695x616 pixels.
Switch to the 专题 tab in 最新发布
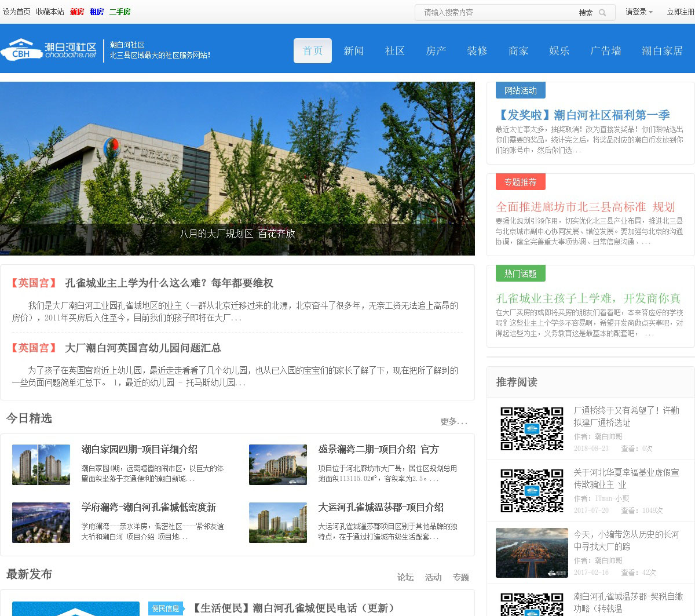point(461,577)
